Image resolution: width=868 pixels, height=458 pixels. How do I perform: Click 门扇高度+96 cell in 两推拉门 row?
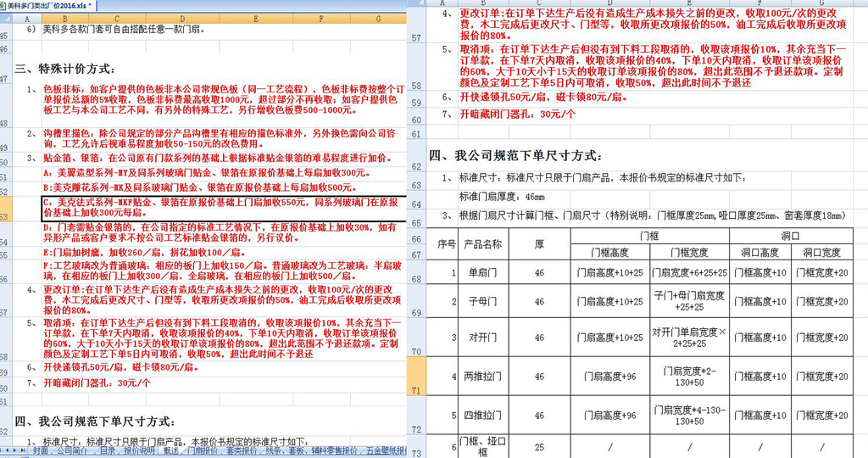tap(609, 376)
